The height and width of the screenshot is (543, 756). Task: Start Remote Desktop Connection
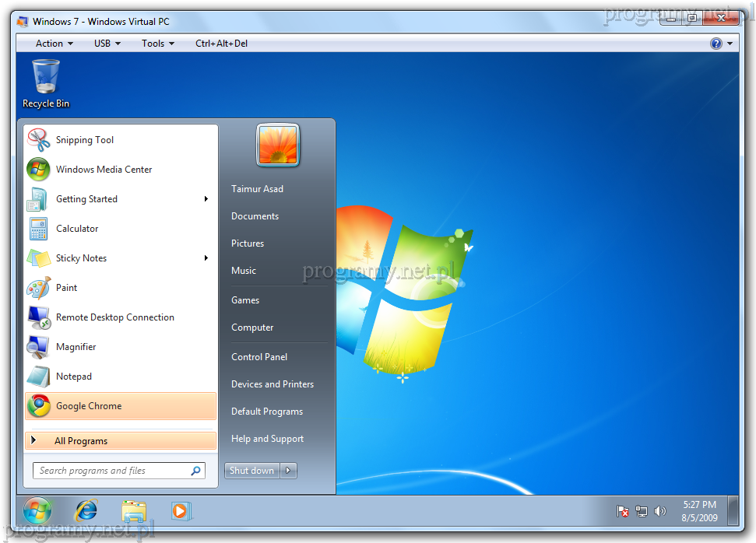114,317
